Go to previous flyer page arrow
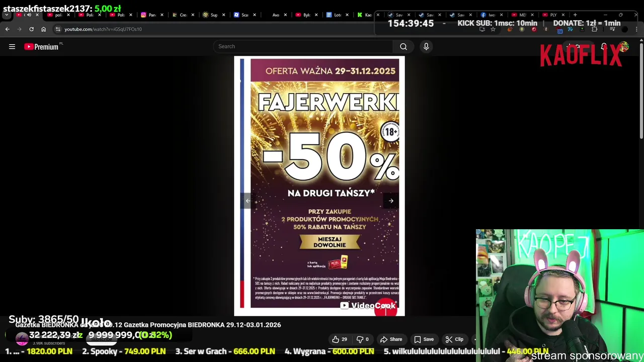Screen dimensions: 644x362 248,201
